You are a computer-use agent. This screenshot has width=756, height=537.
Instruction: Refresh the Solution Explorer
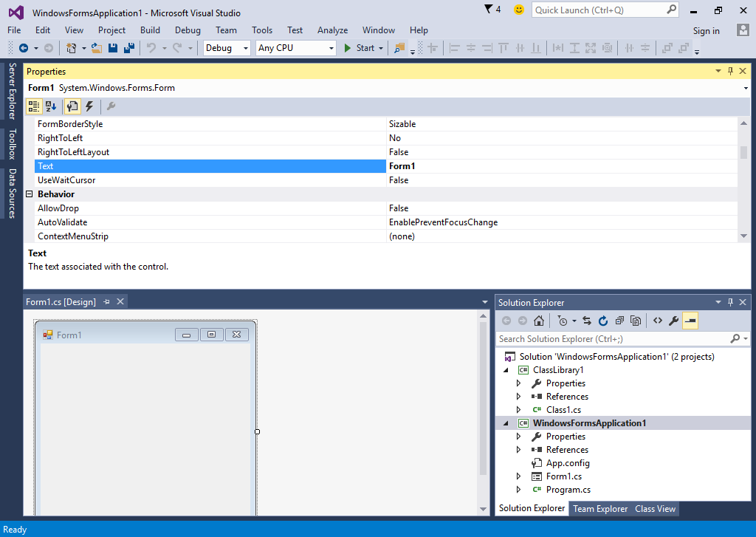point(603,321)
